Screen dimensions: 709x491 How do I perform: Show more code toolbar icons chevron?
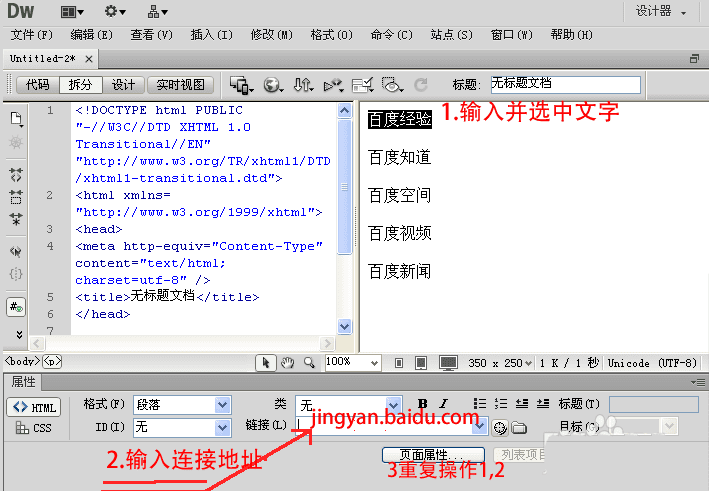(19, 335)
